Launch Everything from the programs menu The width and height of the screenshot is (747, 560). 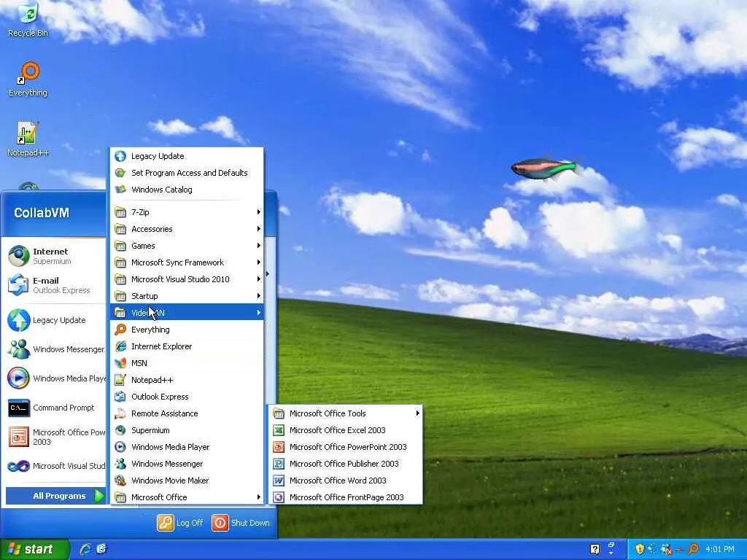pos(187,330)
